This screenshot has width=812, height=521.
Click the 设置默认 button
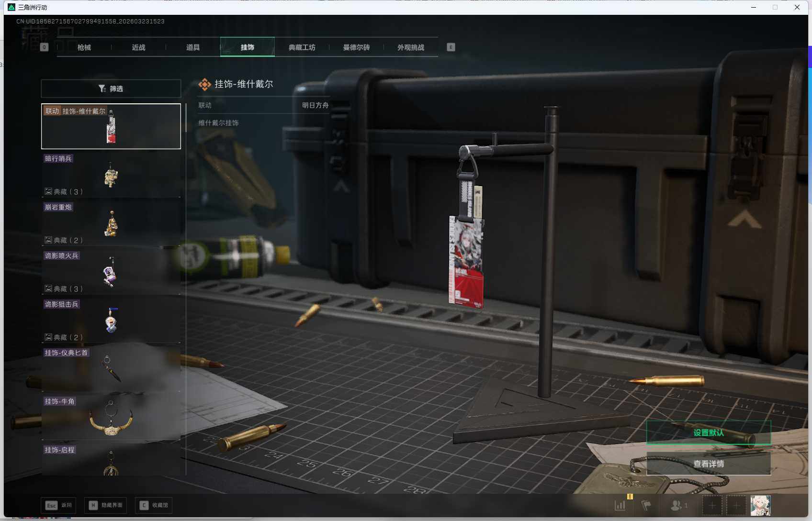(x=709, y=432)
